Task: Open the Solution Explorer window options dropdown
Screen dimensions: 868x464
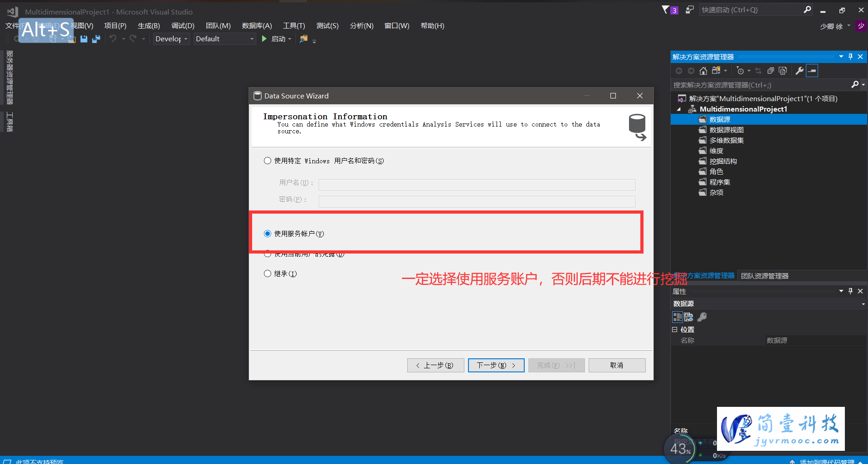Action: [x=841, y=57]
